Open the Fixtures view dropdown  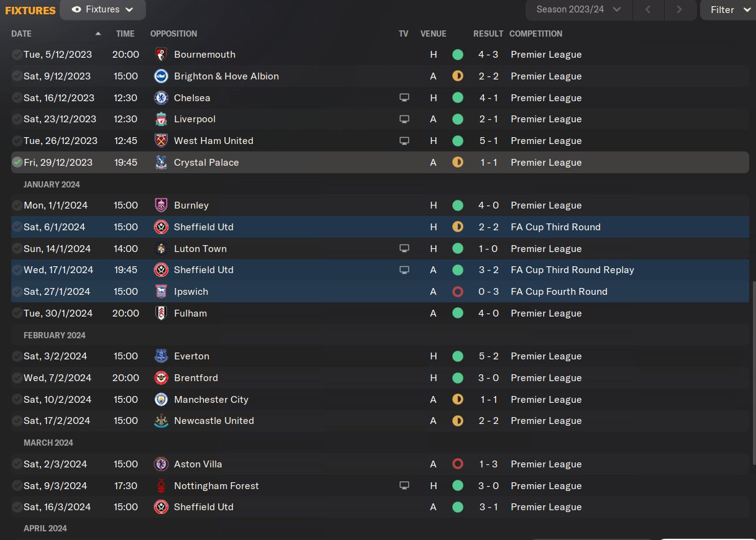pyautogui.click(x=103, y=10)
